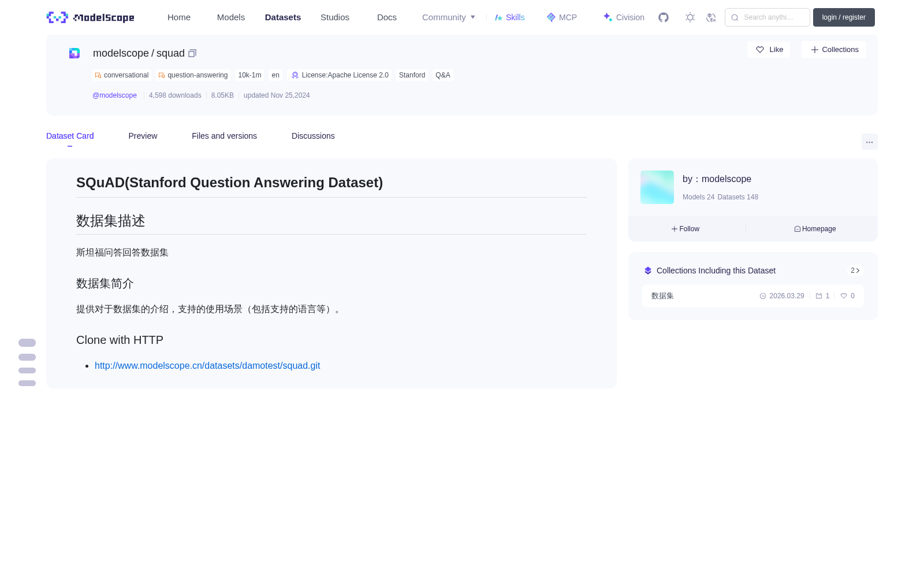Switch to the Discussions tab
The height and width of the screenshot is (578, 924).
pos(313,136)
